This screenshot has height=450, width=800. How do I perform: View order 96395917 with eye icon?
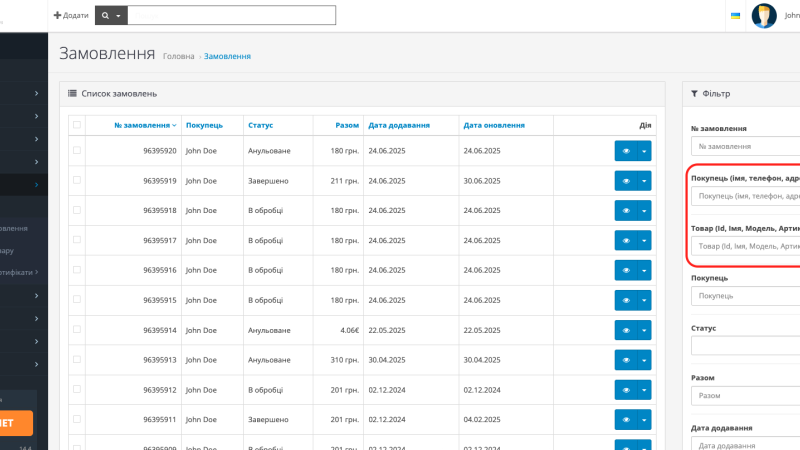point(626,240)
